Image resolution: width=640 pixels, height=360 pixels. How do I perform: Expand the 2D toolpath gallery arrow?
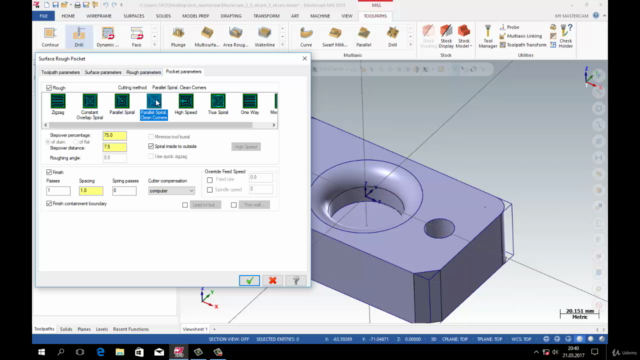(x=154, y=45)
